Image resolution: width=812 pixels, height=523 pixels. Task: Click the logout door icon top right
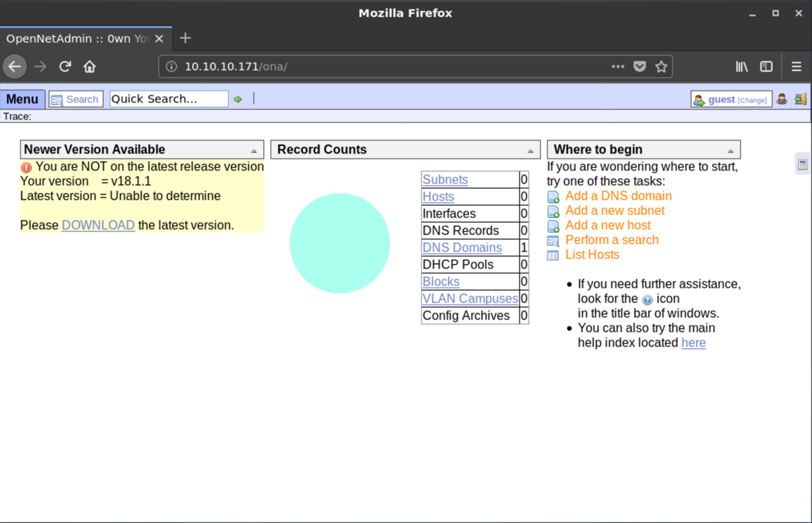pos(800,99)
